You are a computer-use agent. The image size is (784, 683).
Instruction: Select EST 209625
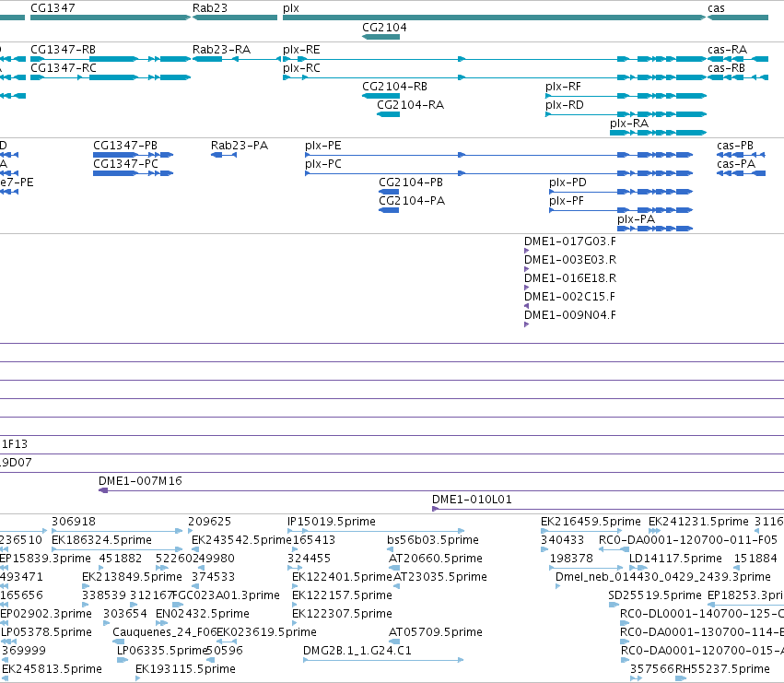coord(191,531)
